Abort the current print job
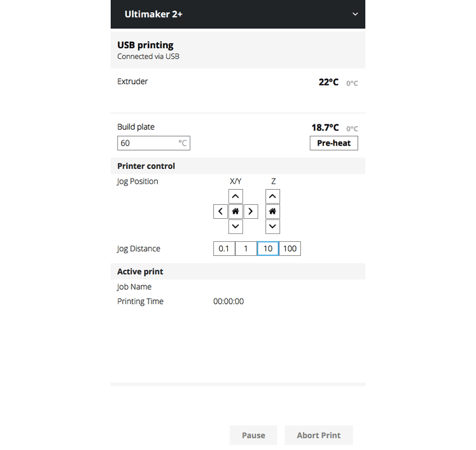 [x=319, y=435]
